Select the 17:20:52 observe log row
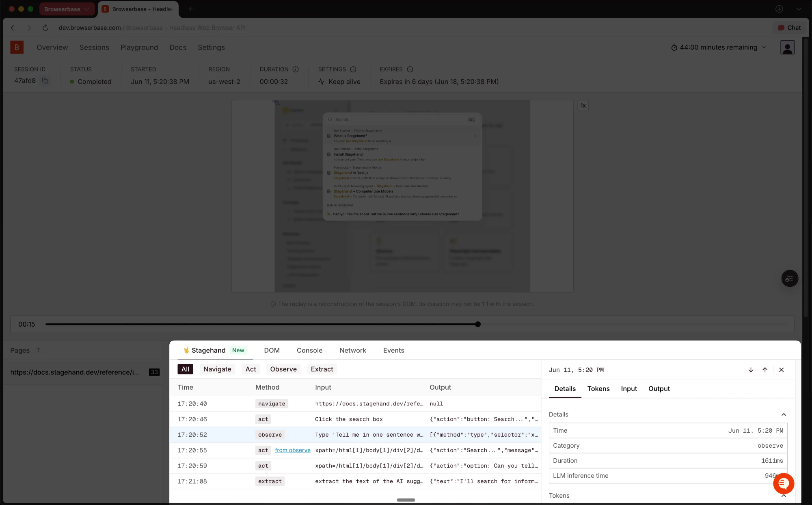812x505 pixels. [355, 435]
